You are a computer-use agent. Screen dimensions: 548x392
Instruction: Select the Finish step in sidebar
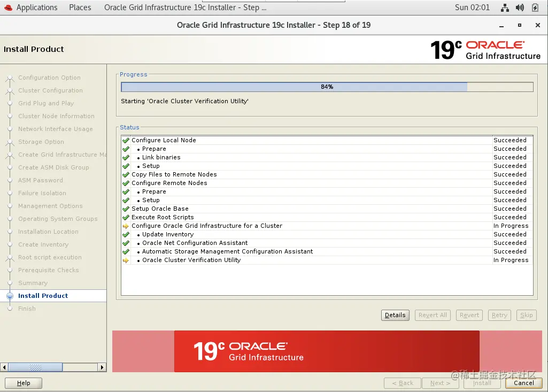click(27, 309)
